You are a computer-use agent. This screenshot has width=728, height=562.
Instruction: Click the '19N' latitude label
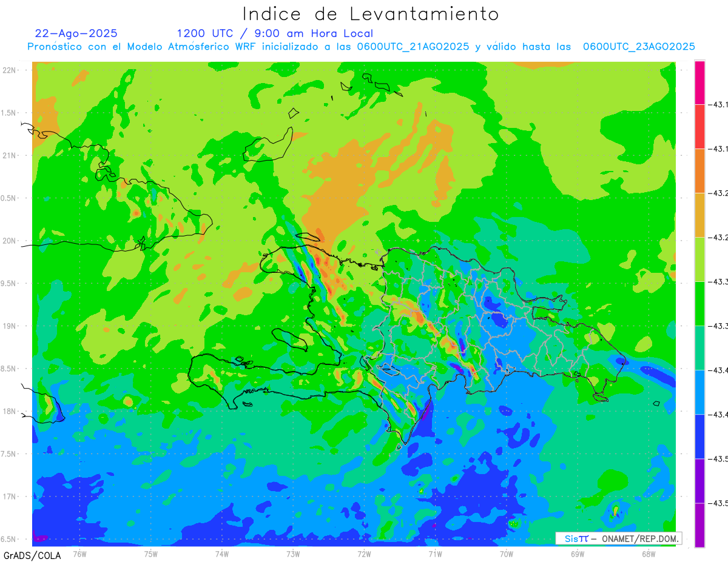coord(8,326)
